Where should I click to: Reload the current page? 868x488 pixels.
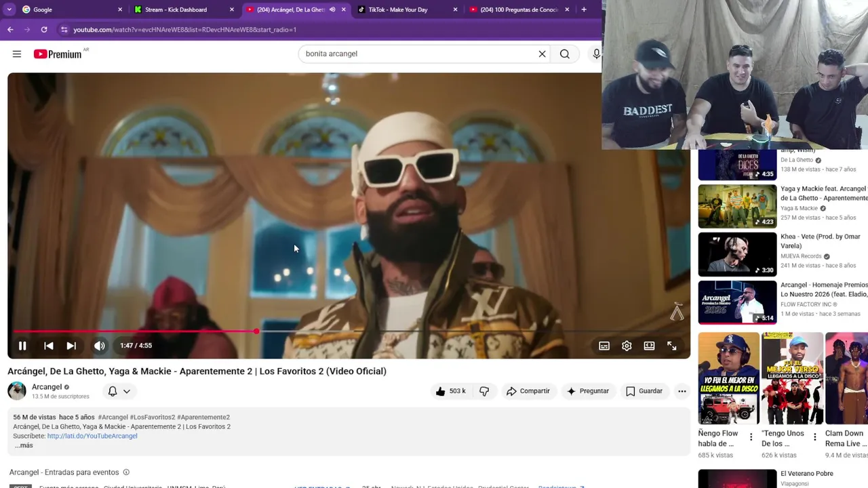tap(44, 30)
